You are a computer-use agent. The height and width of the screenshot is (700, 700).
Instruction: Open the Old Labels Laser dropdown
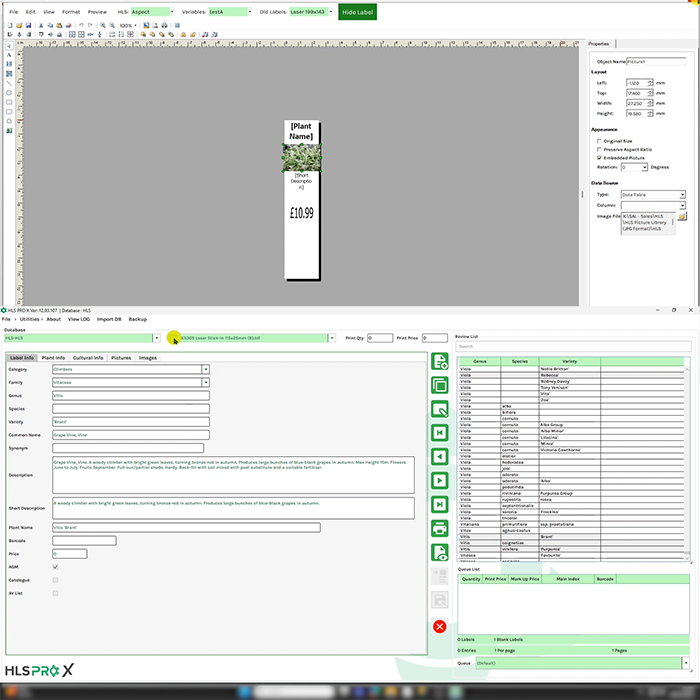tap(331, 12)
